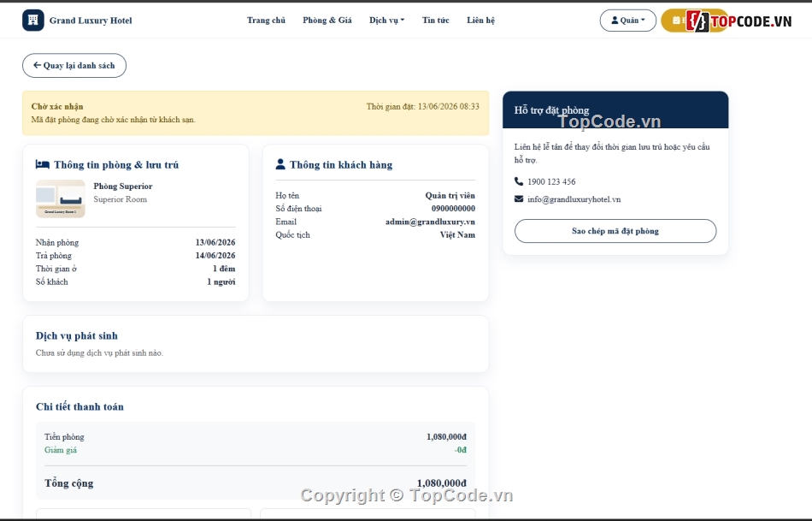The height and width of the screenshot is (521, 812).
Task: Select the 1 người guest count value
Action: (x=221, y=281)
